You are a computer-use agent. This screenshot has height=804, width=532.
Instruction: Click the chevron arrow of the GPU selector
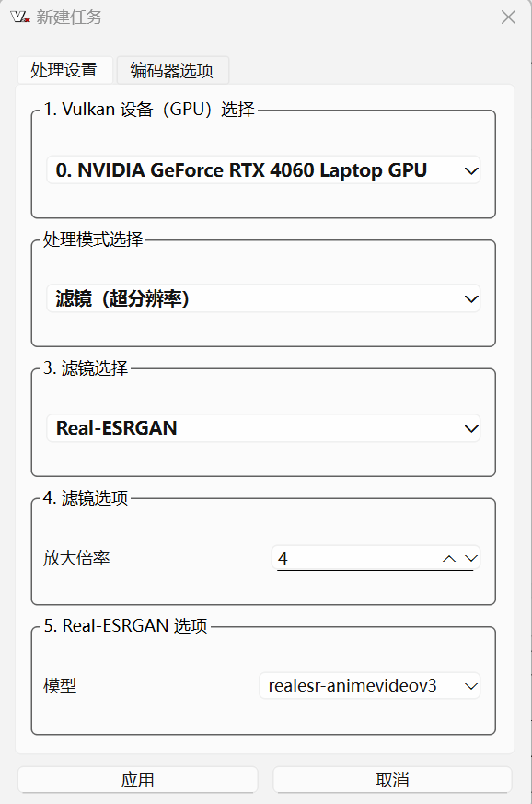pos(471,170)
